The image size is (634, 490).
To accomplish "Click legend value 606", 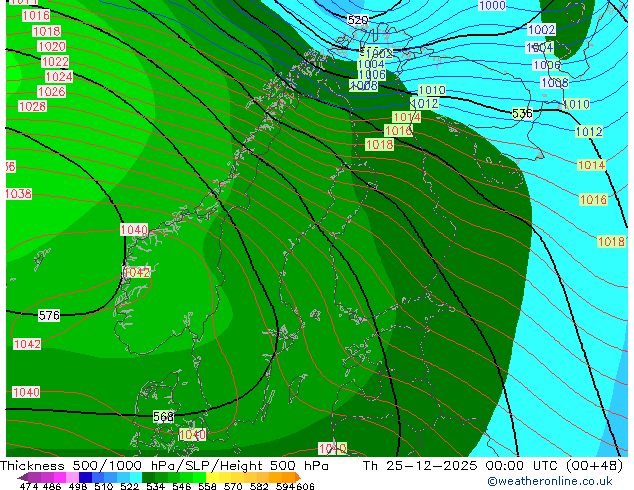I will point(305,487).
